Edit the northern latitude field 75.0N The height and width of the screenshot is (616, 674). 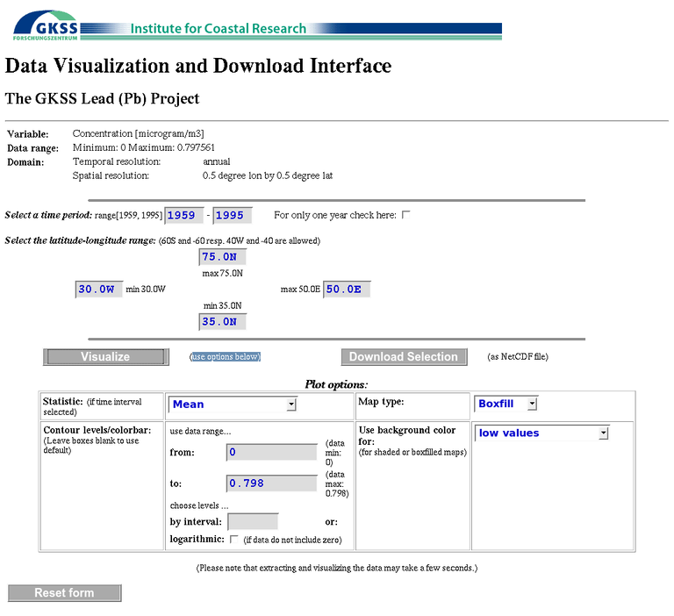tap(222, 257)
